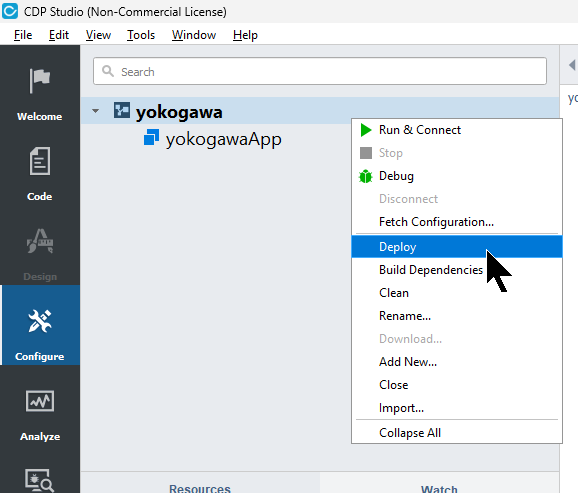Viewport: 578px width, 493px height.
Task: Click the yokogawa system icon
Action: click(x=122, y=110)
